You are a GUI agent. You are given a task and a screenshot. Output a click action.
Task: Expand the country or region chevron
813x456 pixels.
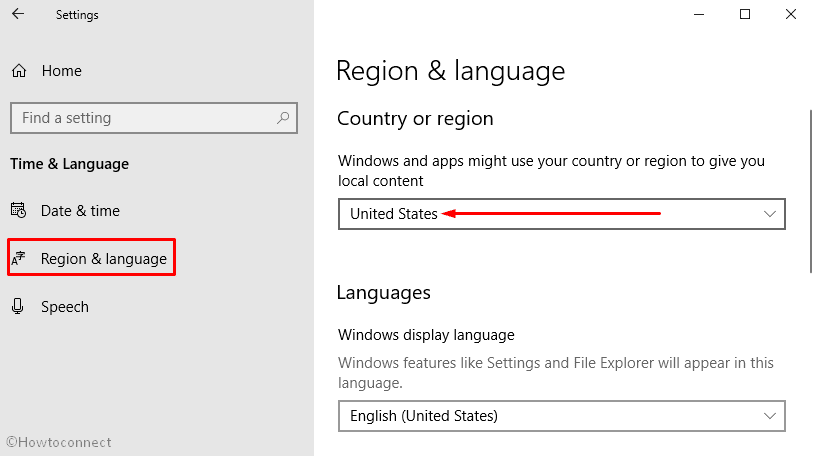[769, 214]
